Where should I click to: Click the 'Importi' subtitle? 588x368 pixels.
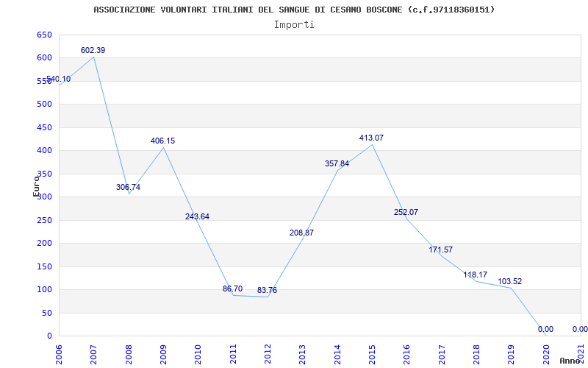[294, 25]
